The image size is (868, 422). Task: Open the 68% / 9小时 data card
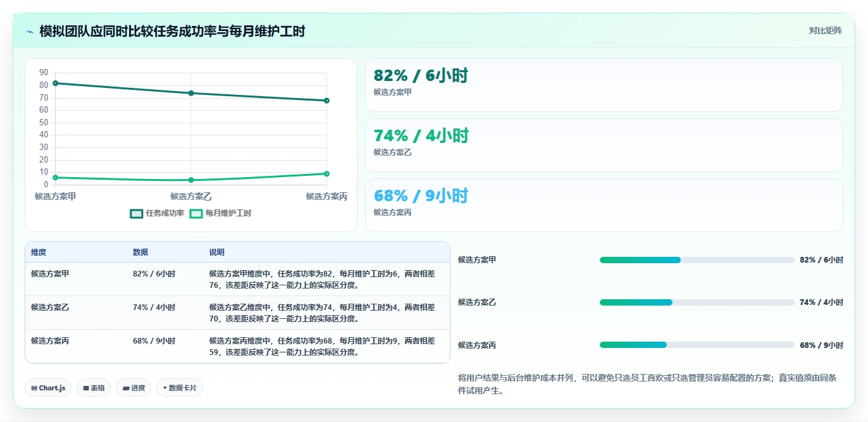[604, 205]
